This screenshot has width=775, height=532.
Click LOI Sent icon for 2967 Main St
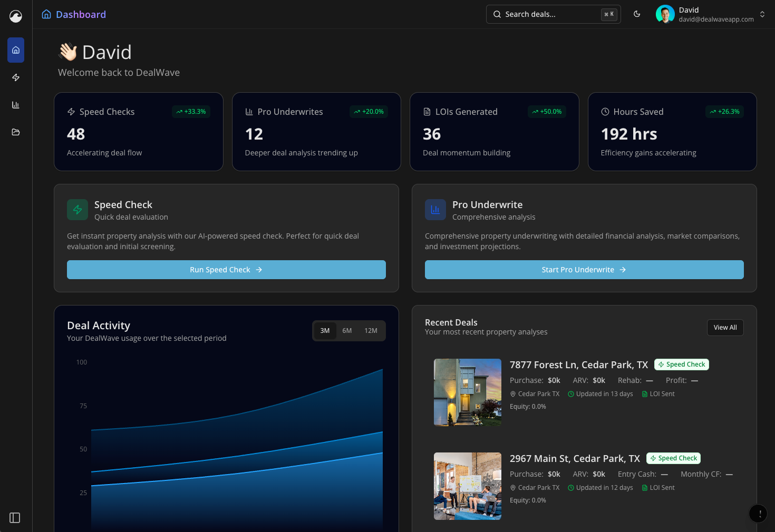[645, 488]
